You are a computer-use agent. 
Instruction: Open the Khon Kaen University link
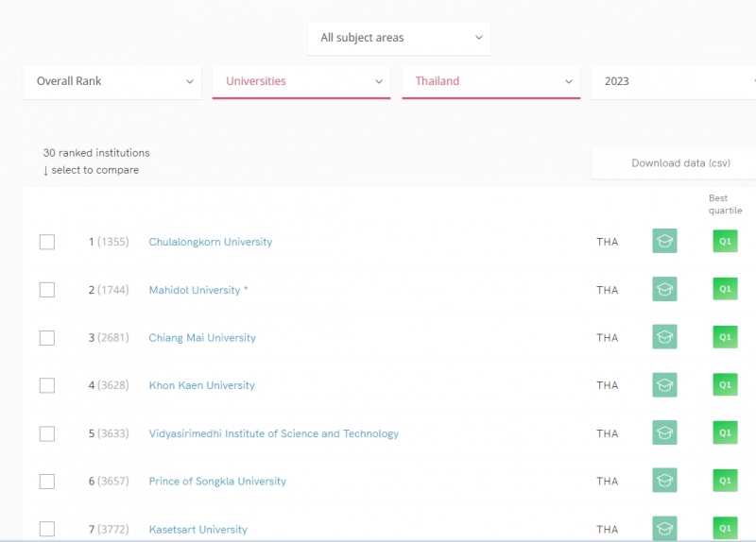tap(201, 385)
